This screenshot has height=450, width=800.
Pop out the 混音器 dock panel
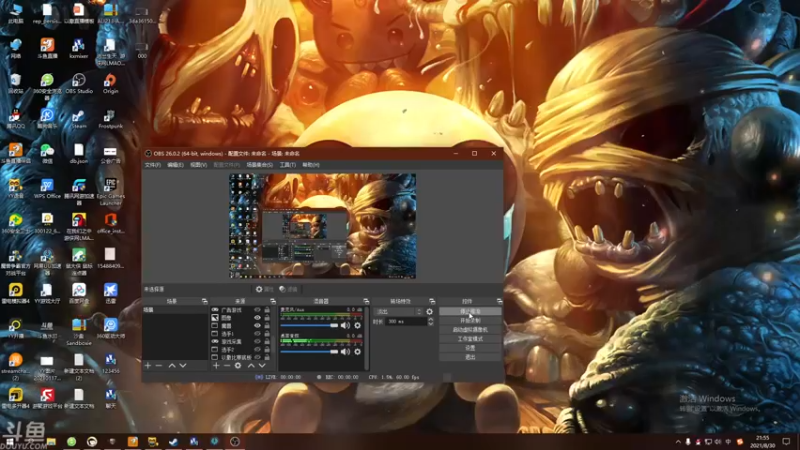366,302
